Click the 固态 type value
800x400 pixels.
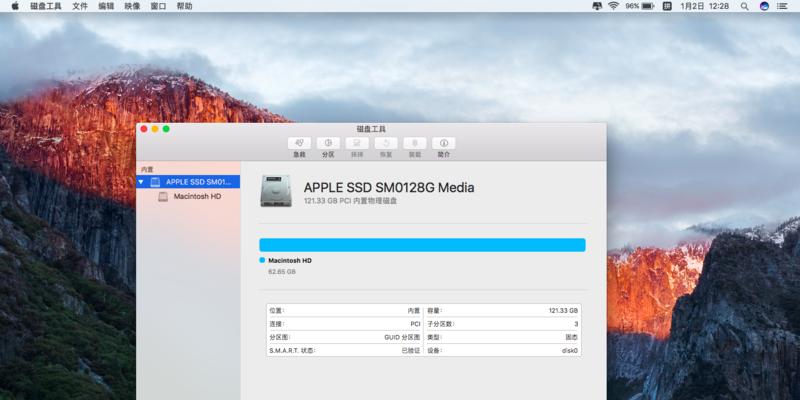click(x=571, y=337)
